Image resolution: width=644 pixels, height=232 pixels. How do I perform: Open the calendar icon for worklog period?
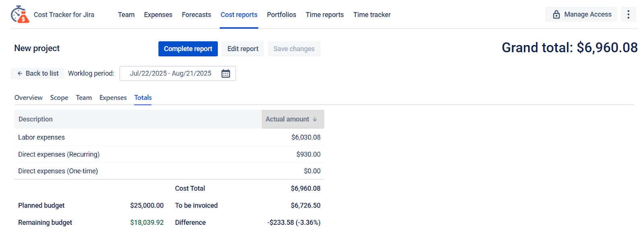pyautogui.click(x=226, y=74)
